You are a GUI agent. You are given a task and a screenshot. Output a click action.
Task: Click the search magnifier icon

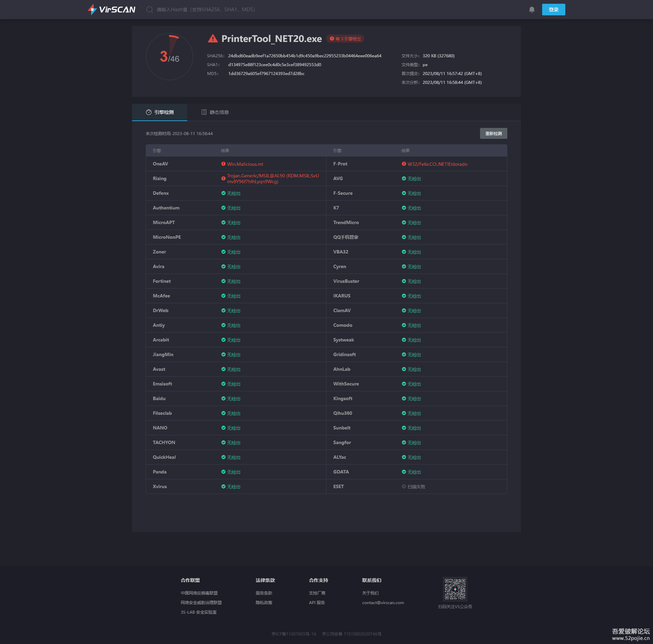[149, 10]
